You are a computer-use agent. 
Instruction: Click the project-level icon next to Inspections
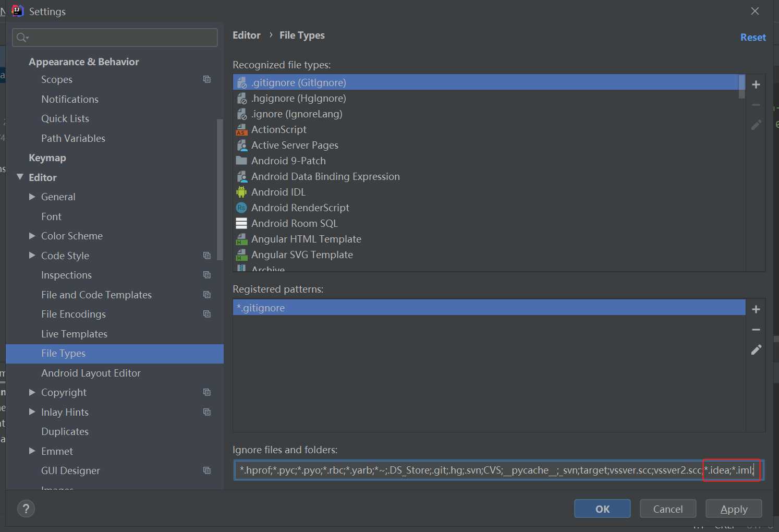tap(207, 275)
